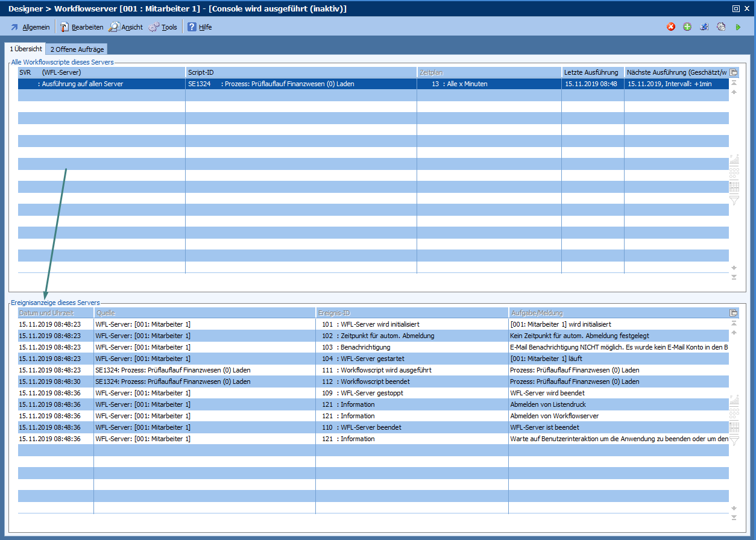The width and height of the screenshot is (756, 540).
Task: Select the Übersicht tab
Action: [25, 49]
